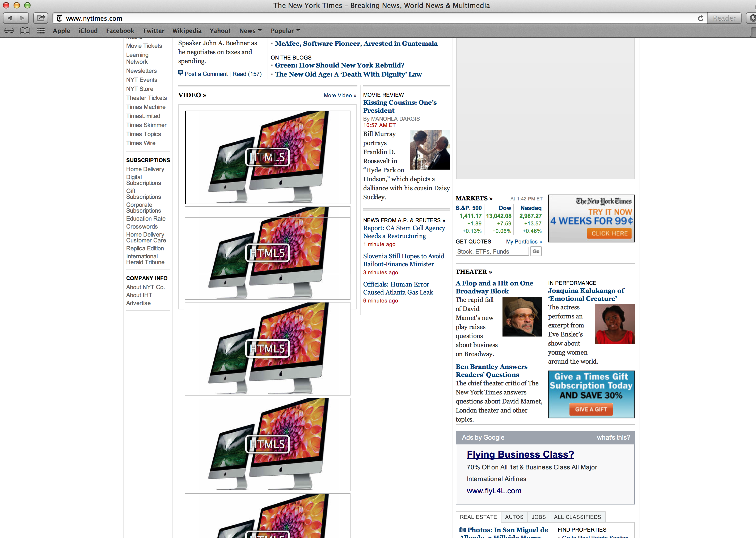The width and height of the screenshot is (756, 538).
Task: Open the Wikipedia bookmark
Action: (187, 31)
